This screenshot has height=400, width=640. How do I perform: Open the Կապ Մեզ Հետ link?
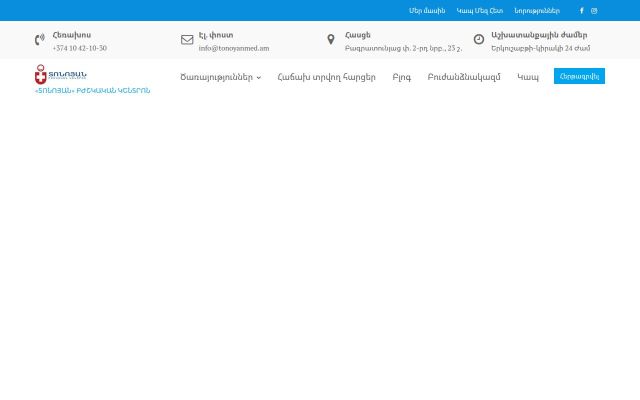pos(480,11)
